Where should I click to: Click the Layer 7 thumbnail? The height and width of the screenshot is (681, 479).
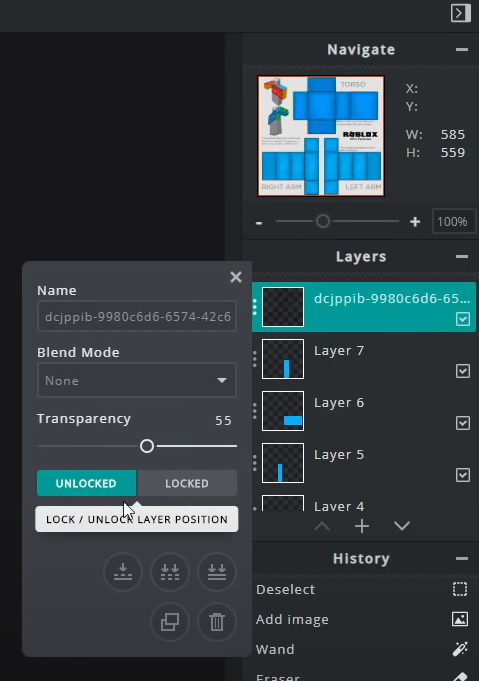coord(283,359)
